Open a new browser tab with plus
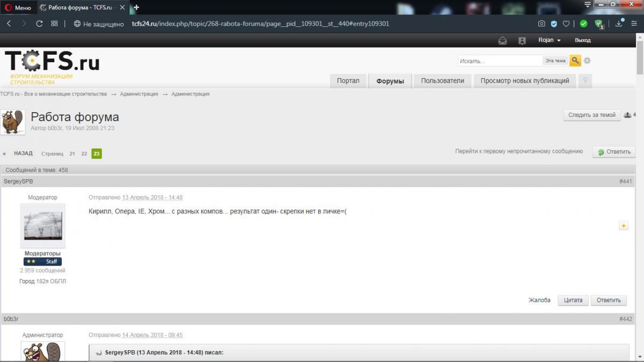 click(136, 8)
